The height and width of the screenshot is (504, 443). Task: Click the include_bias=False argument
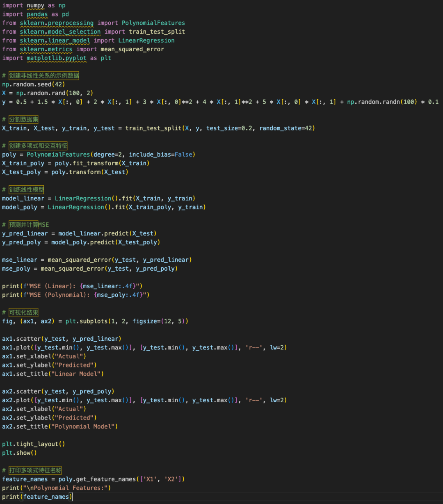[x=161, y=154]
